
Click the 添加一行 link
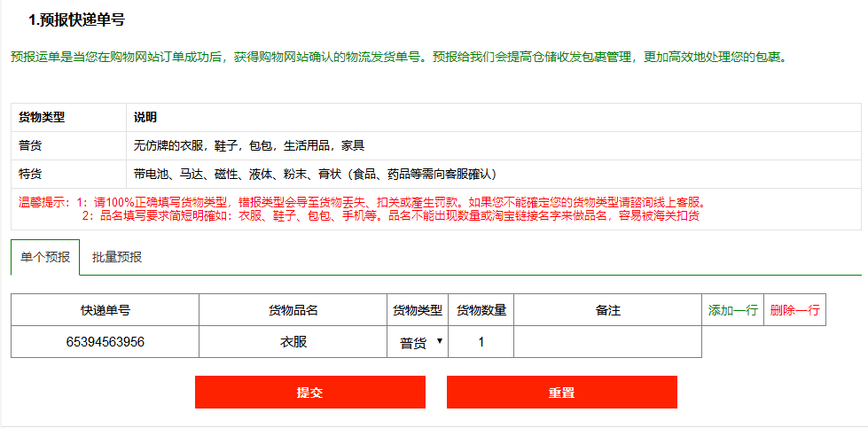(x=732, y=310)
